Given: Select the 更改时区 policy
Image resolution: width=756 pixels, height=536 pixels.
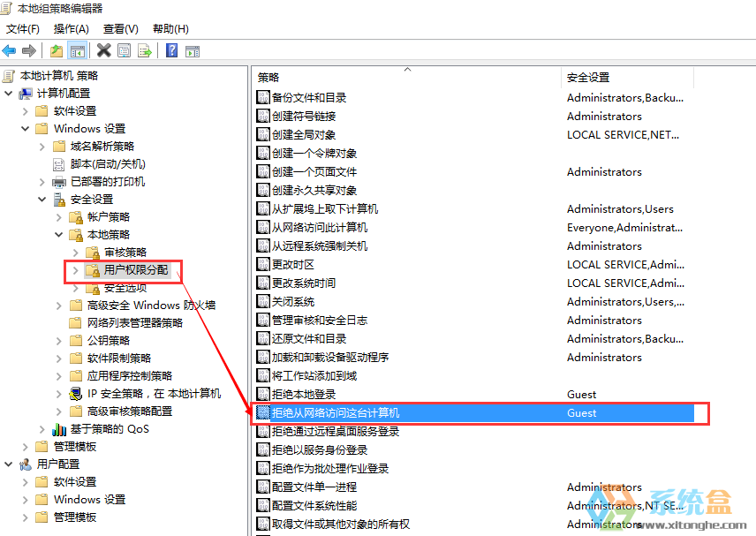Looking at the screenshot, I should 293,265.
